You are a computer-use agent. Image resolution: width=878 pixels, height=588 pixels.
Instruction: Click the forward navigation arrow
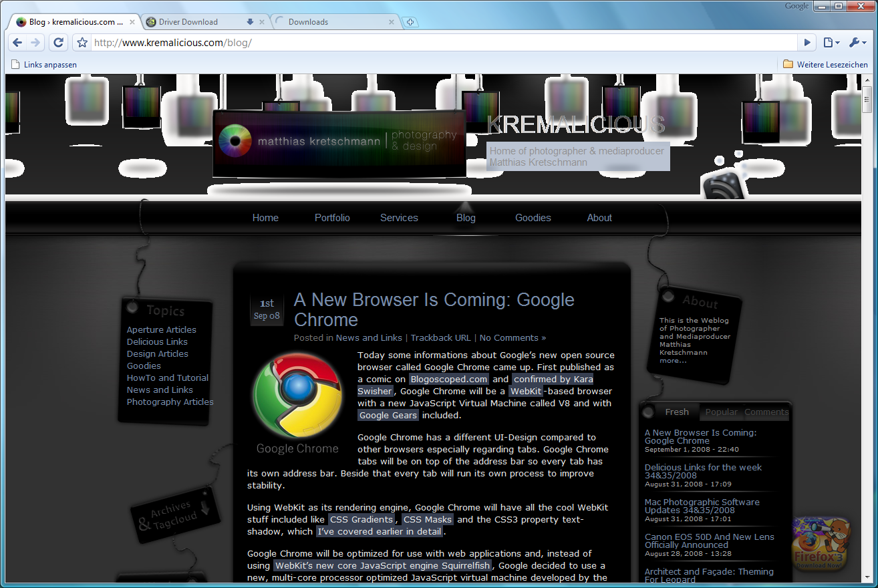(x=36, y=42)
